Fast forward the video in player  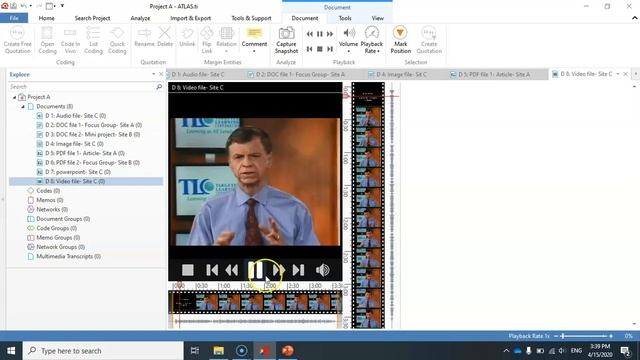point(279,270)
